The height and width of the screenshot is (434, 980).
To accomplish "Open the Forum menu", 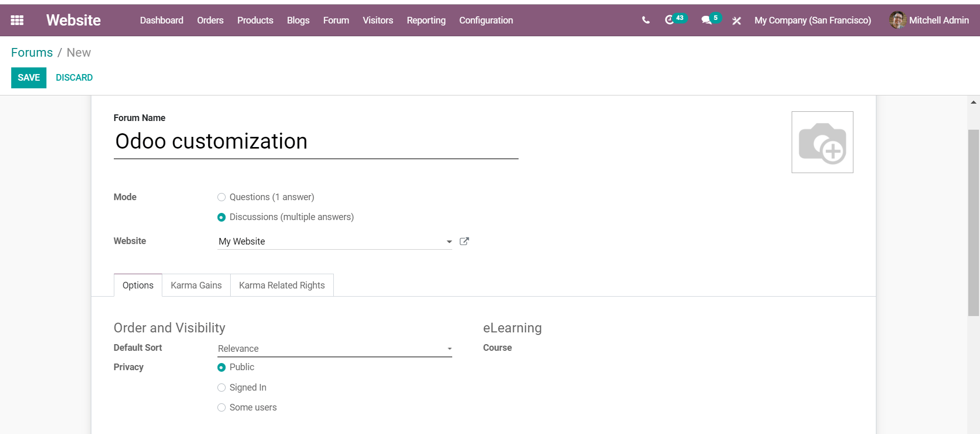I will [336, 20].
